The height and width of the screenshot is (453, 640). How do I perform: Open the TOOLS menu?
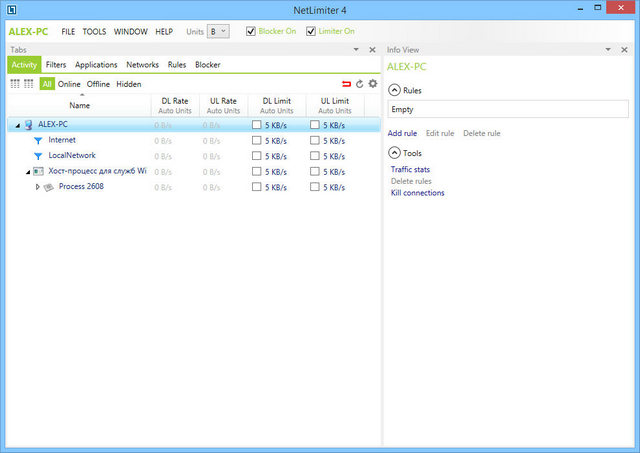[94, 31]
